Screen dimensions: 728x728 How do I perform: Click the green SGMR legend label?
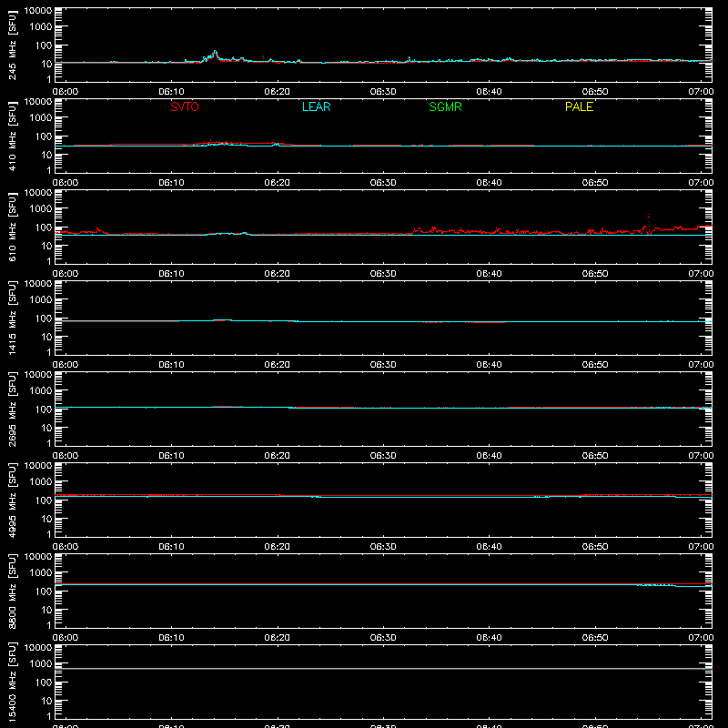[445, 106]
